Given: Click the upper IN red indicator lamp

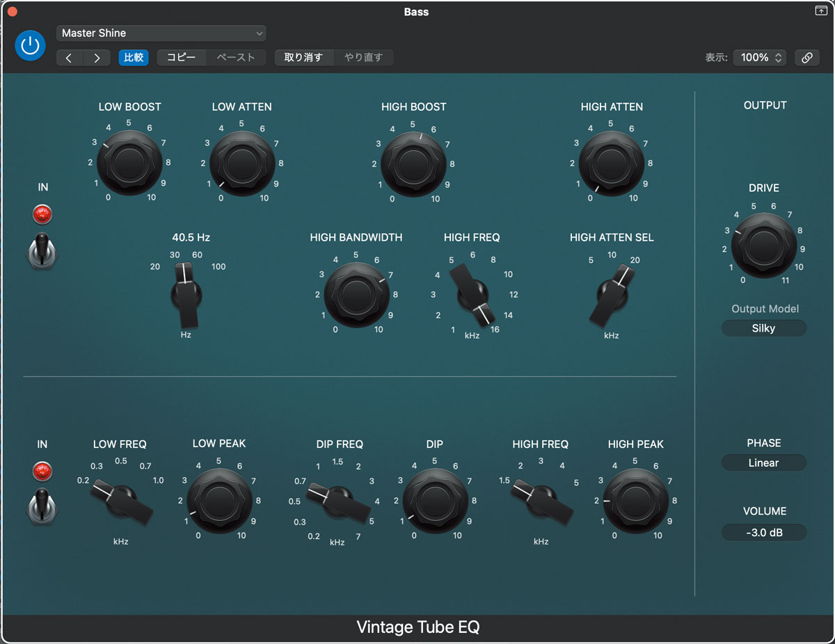Looking at the screenshot, I should coord(42,214).
